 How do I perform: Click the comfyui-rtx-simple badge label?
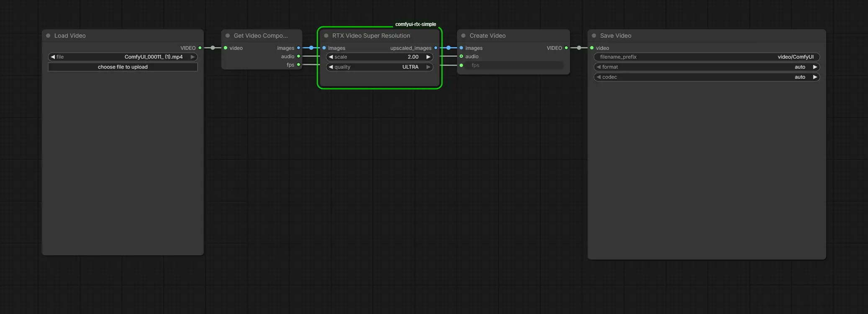pyautogui.click(x=416, y=24)
